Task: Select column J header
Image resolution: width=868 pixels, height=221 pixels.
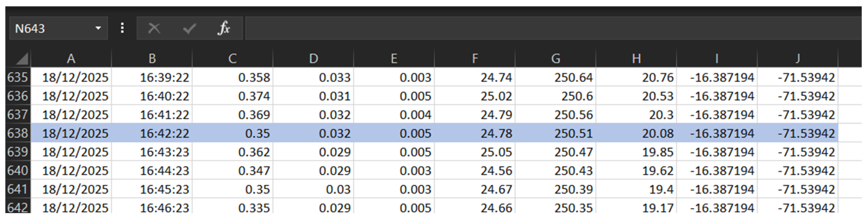Action: 798,59
